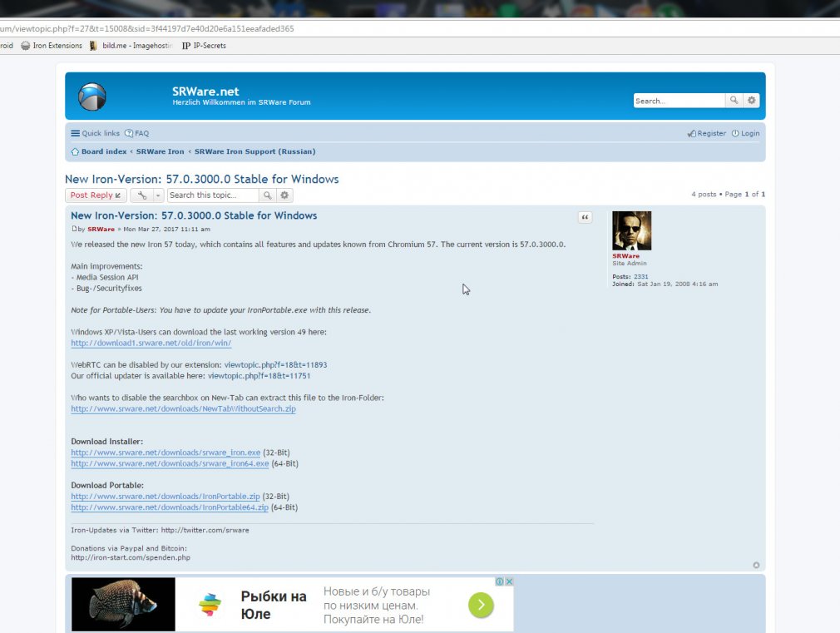Download IronPortable64.zip 64-Bit
The image size is (840, 633).
[170, 507]
